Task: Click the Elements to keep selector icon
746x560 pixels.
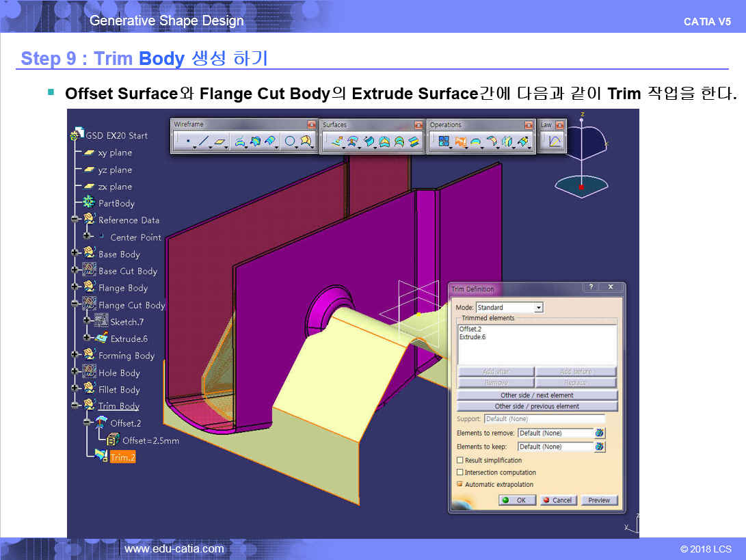Action: [600, 446]
